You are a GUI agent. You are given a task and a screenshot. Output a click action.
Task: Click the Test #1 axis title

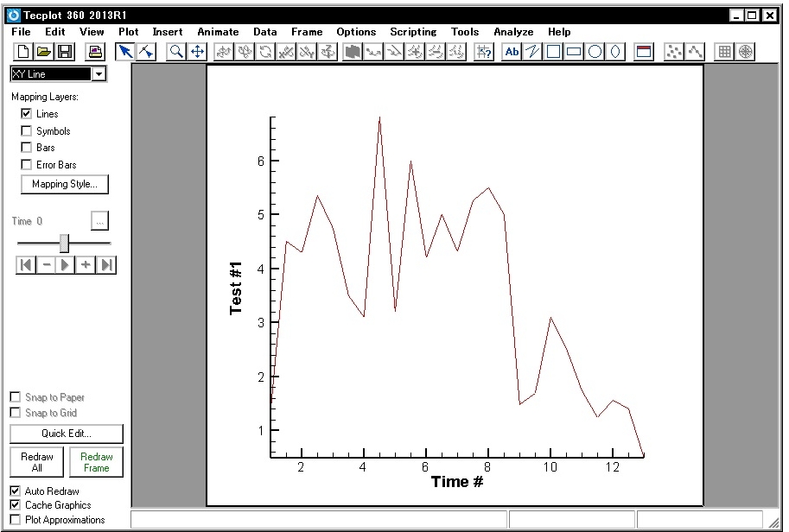pos(236,288)
